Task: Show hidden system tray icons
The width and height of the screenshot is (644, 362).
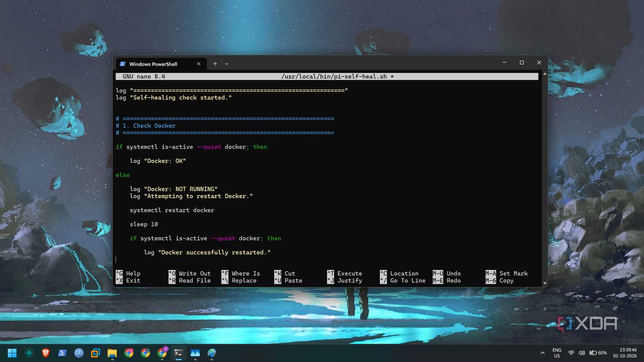Action: coord(543,353)
